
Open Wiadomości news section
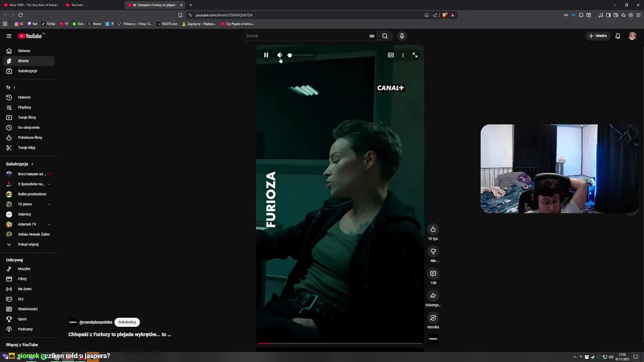point(29,309)
